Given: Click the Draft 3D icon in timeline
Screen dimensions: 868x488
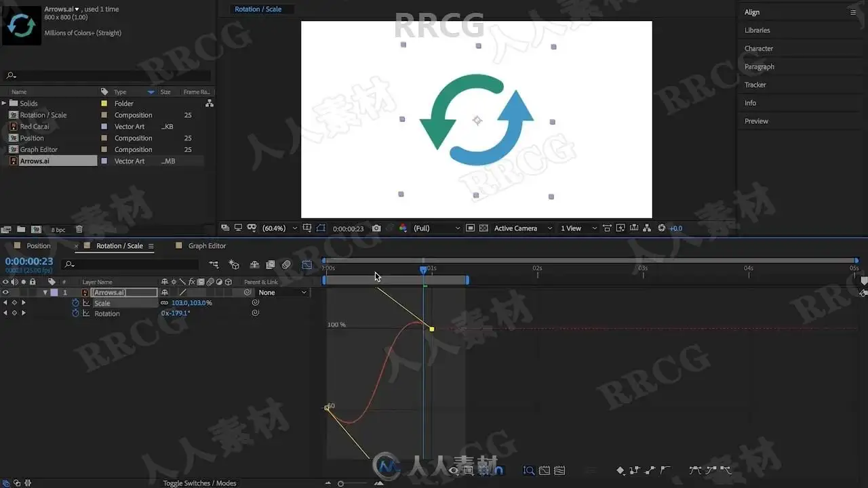Looking at the screenshot, I should coord(234,264).
